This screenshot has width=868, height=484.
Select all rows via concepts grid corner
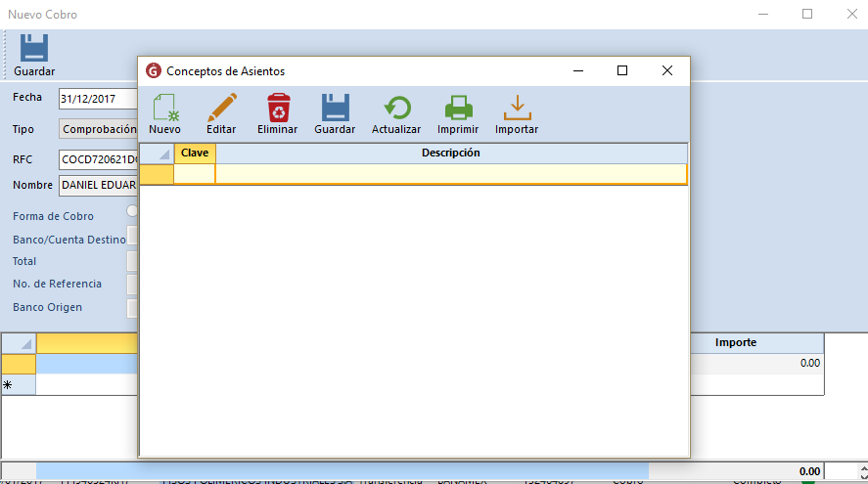(157, 154)
